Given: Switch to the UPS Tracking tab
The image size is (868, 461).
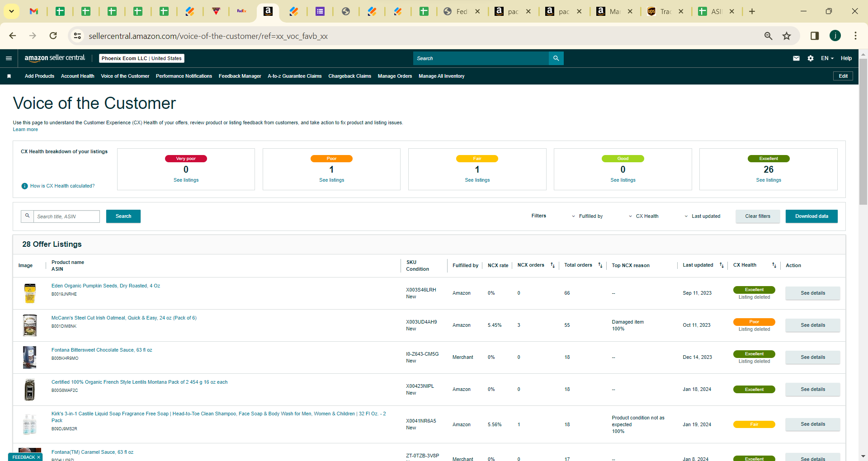Looking at the screenshot, I should tap(665, 11).
